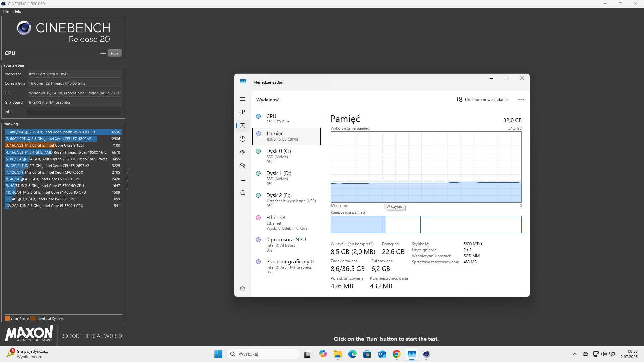
Task: Launch Copilot from the taskbar
Action: click(323, 354)
